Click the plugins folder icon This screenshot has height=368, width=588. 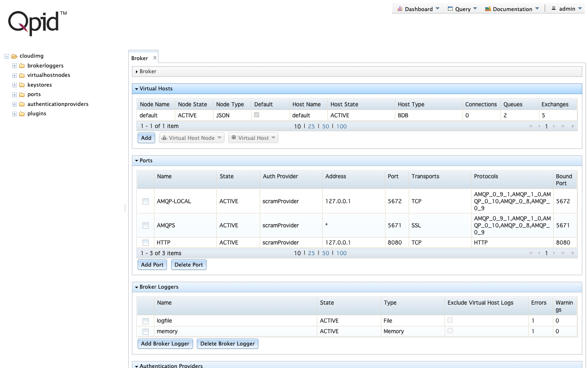click(x=22, y=114)
